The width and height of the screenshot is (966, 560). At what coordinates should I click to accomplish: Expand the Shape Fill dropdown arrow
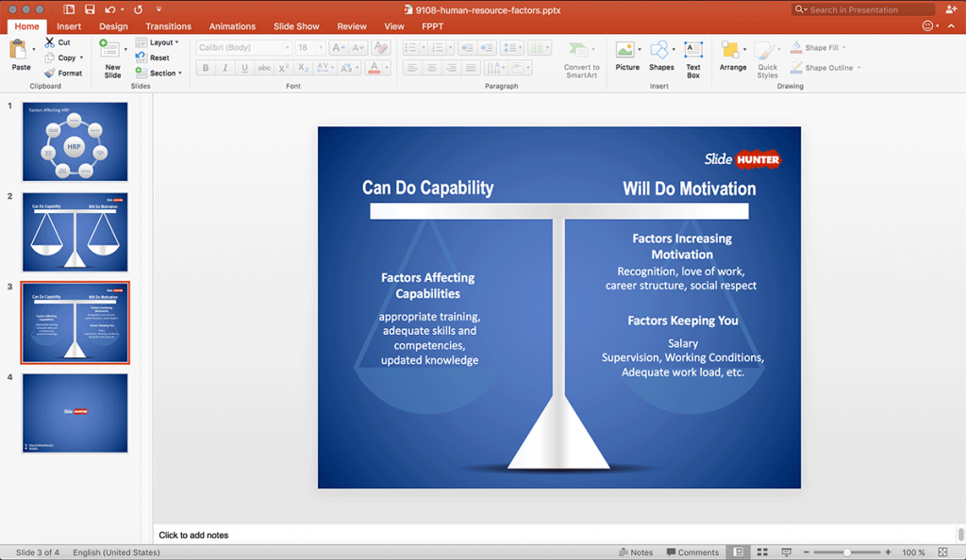tap(844, 47)
